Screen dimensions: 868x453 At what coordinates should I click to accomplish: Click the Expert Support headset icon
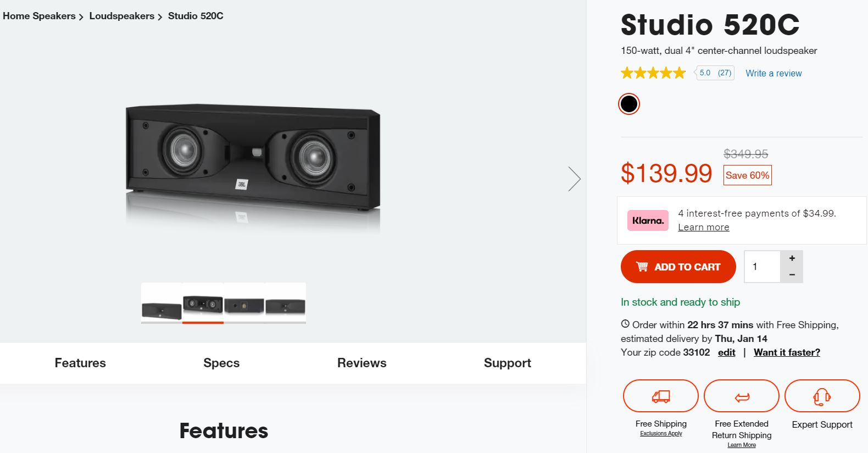coord(822,396)
